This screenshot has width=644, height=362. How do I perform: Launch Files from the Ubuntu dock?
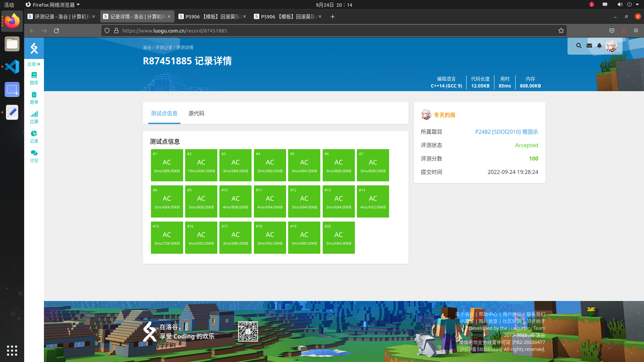click(x=12, y=44)
